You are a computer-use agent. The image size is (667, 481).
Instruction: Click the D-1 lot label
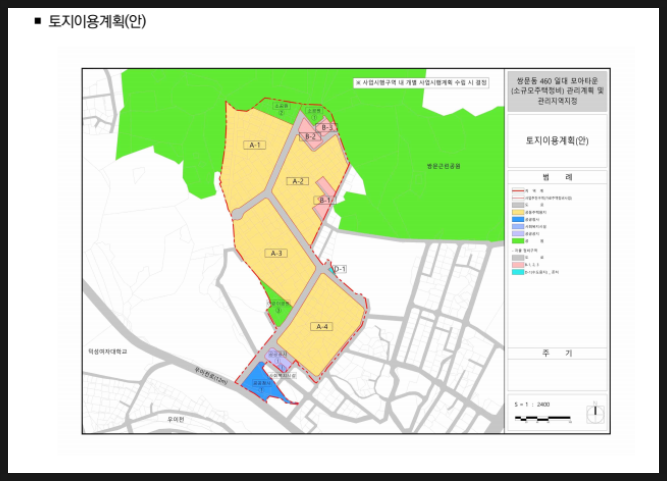(339, 269)
